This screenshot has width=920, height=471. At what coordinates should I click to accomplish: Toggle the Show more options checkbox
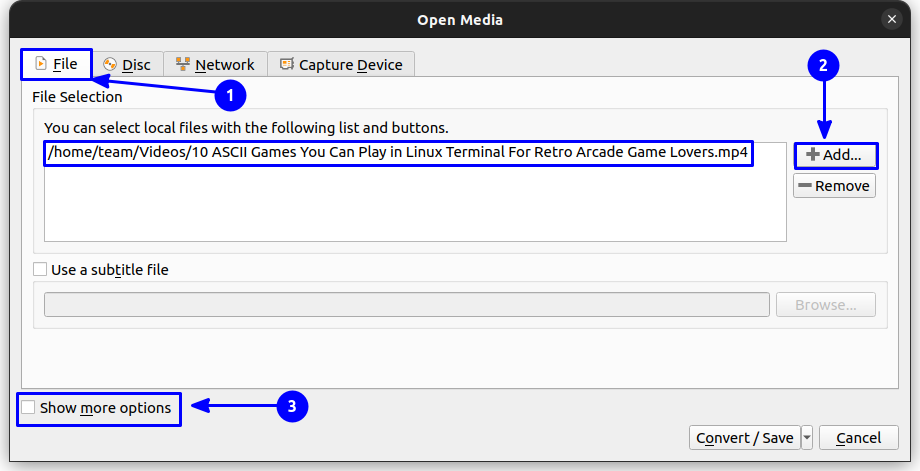coord(28,408)
